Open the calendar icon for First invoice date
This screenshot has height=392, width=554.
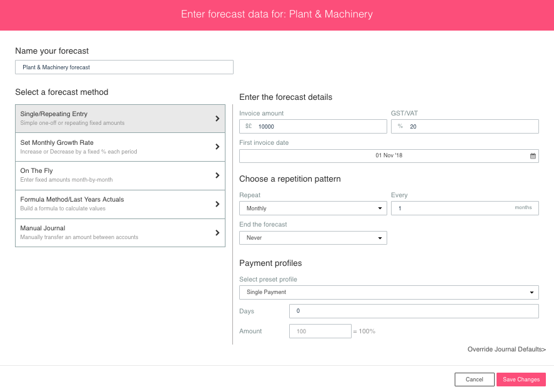(x=533, y=156)
